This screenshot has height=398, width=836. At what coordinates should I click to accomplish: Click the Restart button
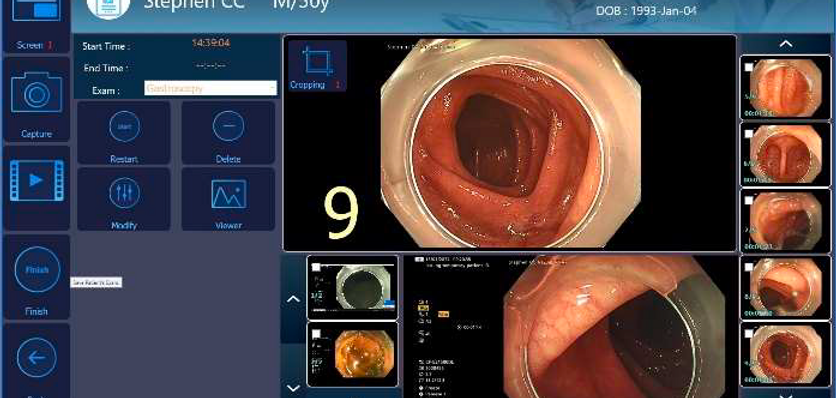point(124,133)
